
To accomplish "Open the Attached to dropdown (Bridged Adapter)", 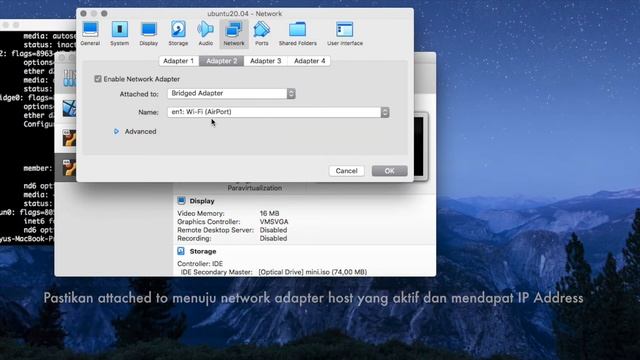I will (231, 93).
